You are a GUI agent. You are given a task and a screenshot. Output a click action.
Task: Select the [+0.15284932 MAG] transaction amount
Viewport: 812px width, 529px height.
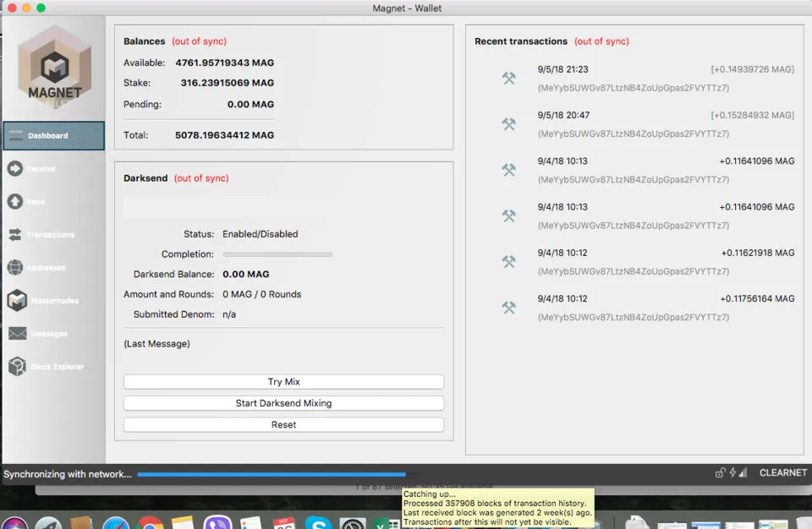pos(752,115)
